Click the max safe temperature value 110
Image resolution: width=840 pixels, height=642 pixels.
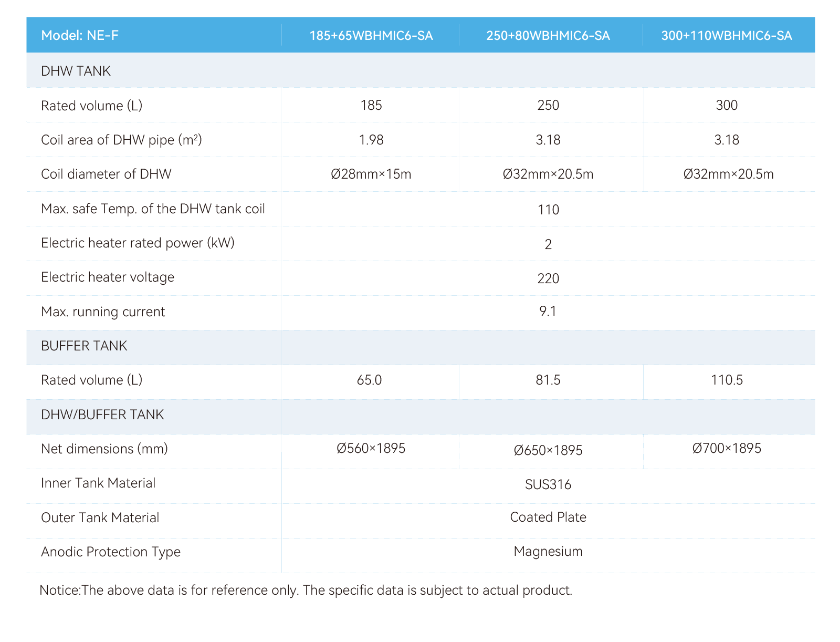548,210
